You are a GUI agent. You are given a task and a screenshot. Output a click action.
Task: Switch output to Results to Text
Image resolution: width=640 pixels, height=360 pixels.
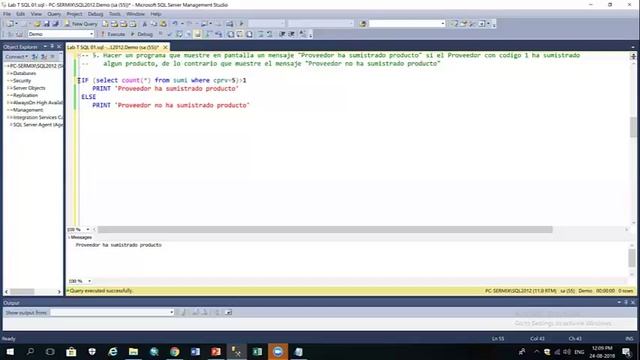coord(231,34)
